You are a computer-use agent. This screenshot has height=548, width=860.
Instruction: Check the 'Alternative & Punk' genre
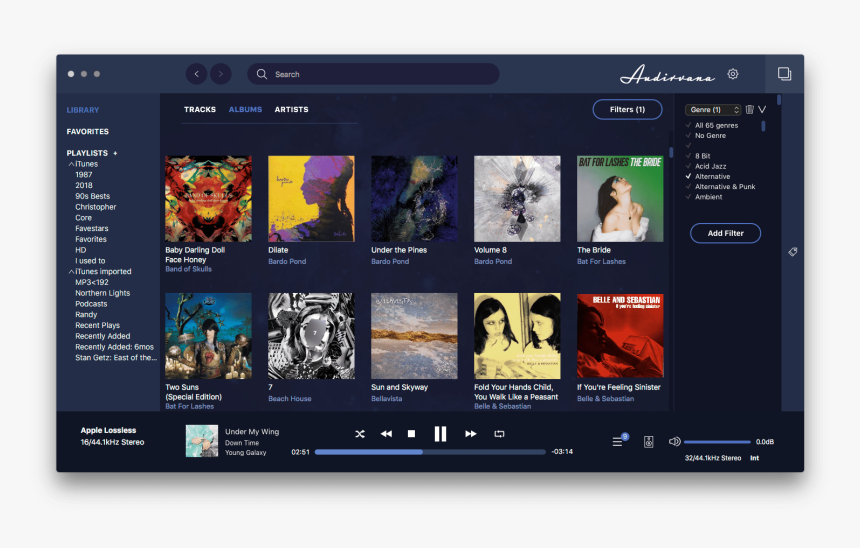(x=688, y=187)
